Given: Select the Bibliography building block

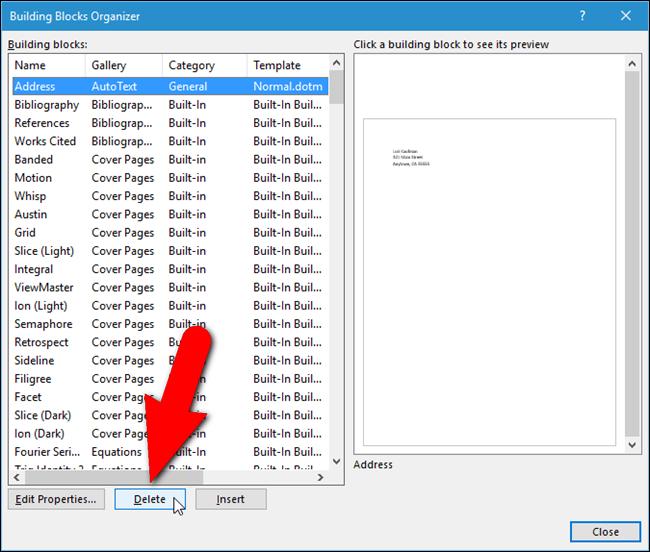Looking at the screenshot, I should tap(170, 104).
